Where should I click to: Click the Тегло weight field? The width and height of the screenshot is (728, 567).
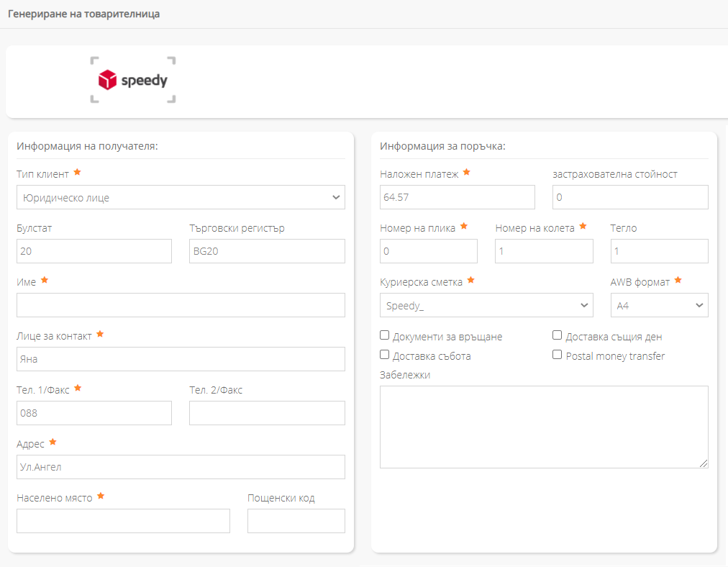click(x=659, y=251)
